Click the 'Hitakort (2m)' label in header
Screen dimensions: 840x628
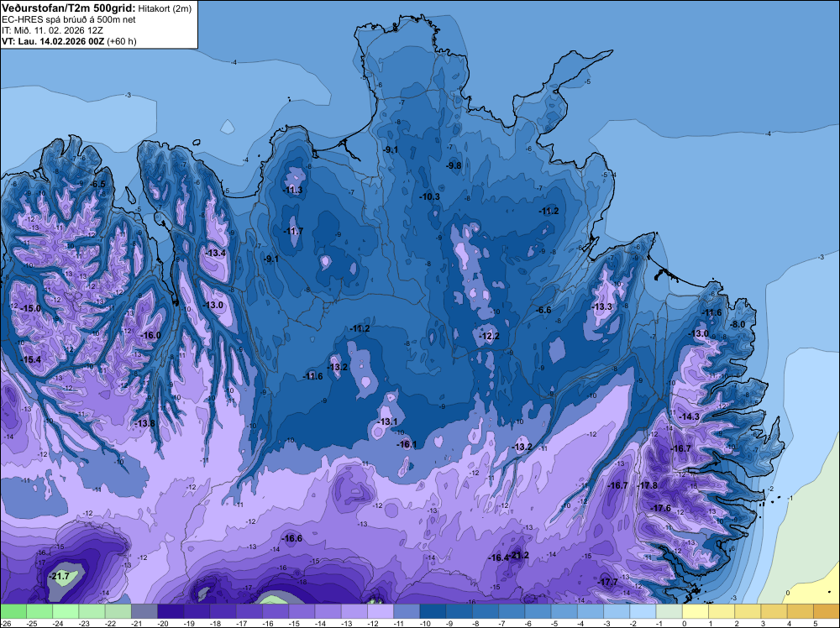(x=165, y=8)
